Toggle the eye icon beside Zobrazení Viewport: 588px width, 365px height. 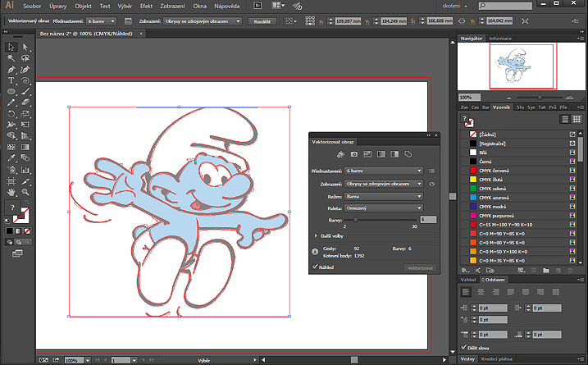click(x=432, y=184)
